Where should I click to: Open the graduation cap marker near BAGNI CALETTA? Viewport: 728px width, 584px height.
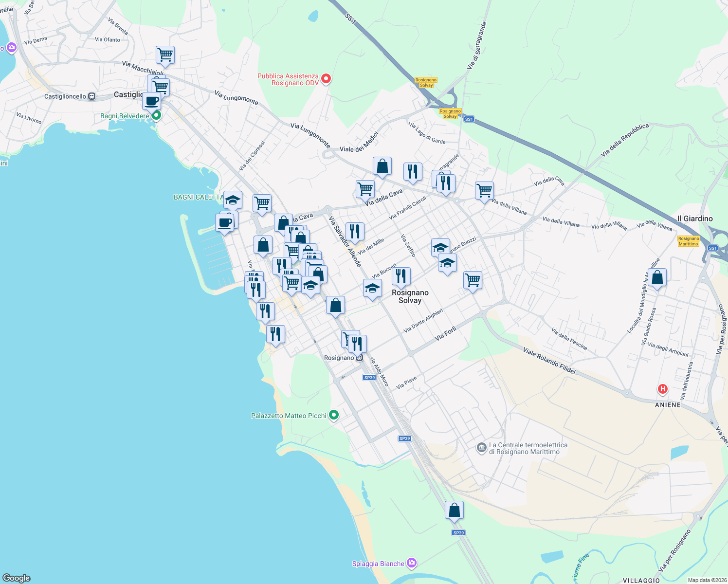233,199
